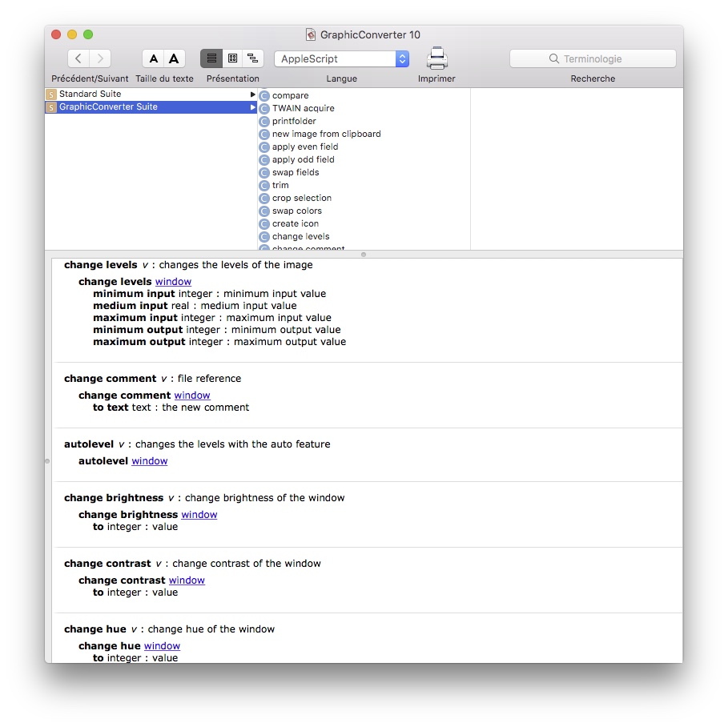Screen dimensions: 728x727
Task: Go to previous dictionary entry
Action: point(78,58)
